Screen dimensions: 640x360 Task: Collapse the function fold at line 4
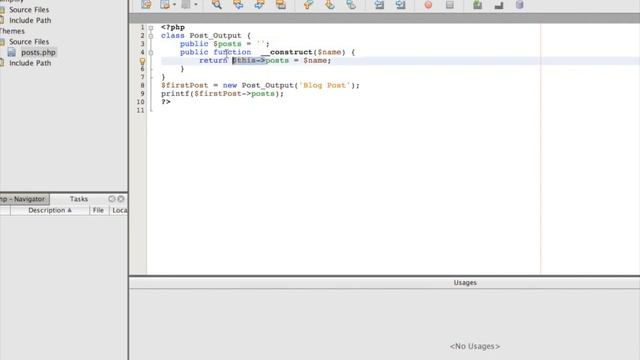151,53
